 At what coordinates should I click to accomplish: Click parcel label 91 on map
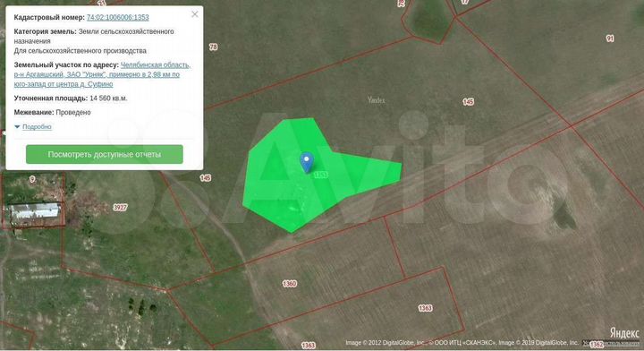tap(610, 39)
